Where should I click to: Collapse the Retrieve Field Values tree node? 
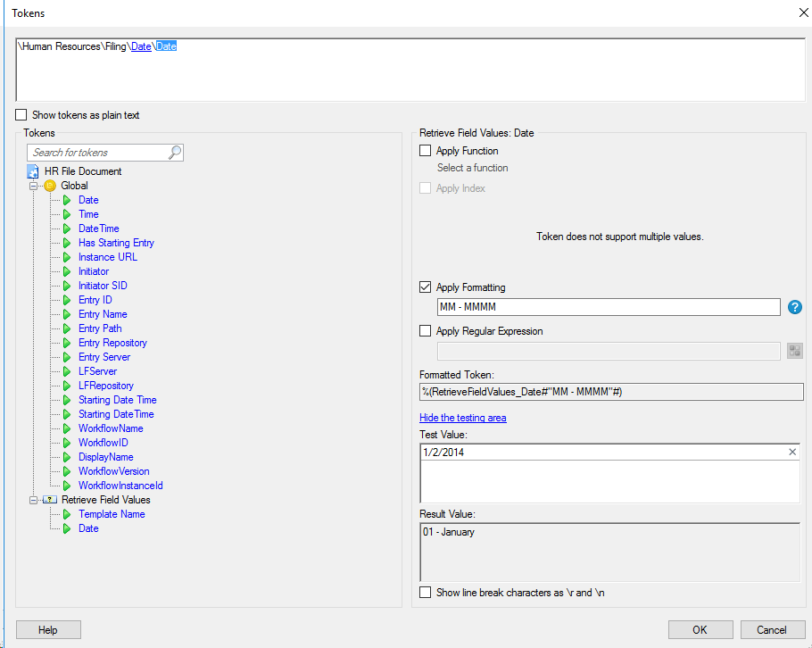[34, 500]
